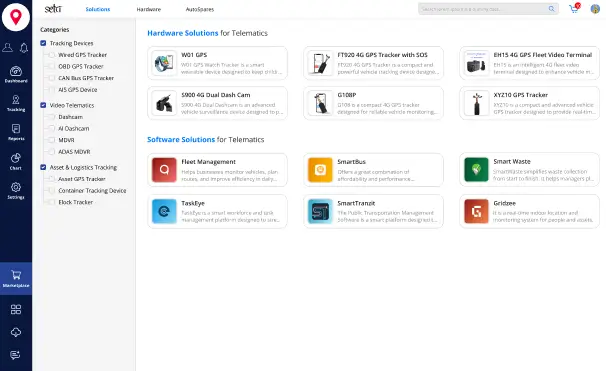Click the marketplace search field
Viewport: 606px width, 371px height.
tap(488, 9)
